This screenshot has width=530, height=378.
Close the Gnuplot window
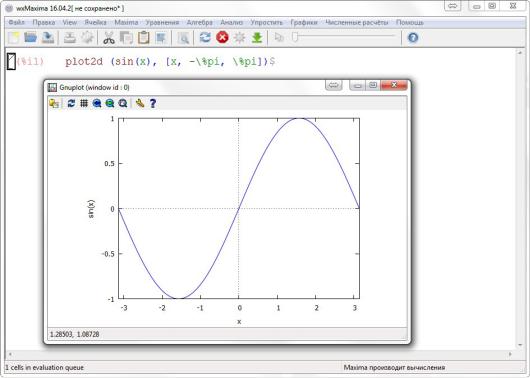point(394,85)
